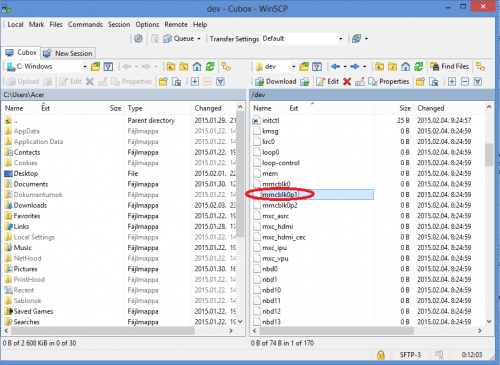The width and height of the screenshot is (500, 365).
Task: Select the remote file nbd13
Action: (x=271, y=322)
